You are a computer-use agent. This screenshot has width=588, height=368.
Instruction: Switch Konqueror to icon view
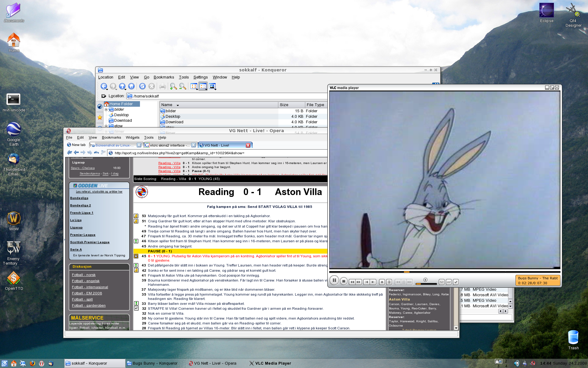click(x=194, y=86)
